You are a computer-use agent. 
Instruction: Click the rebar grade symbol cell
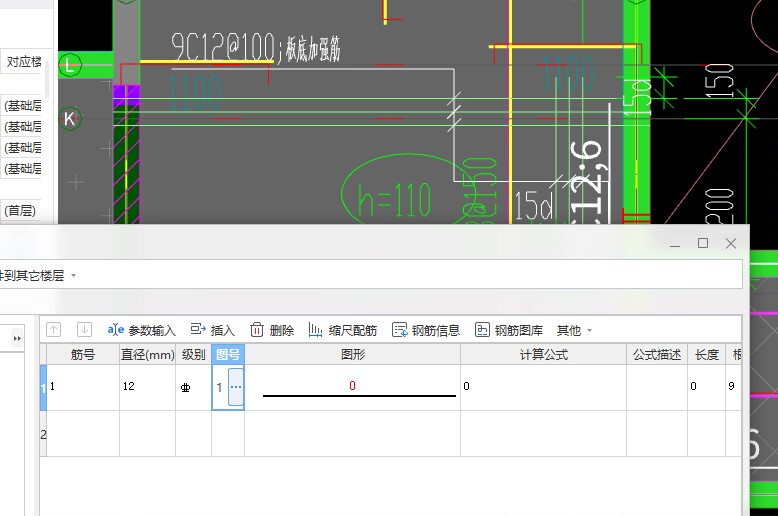point(194,387)
